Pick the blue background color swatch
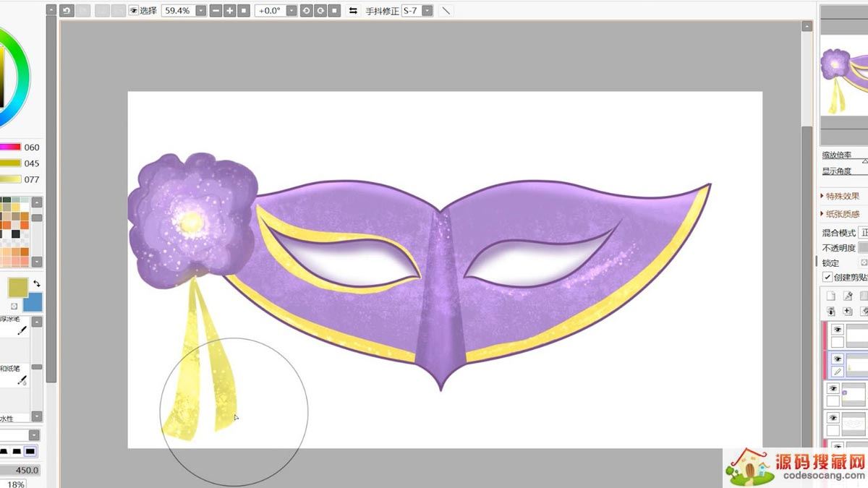 coord(33,303)
